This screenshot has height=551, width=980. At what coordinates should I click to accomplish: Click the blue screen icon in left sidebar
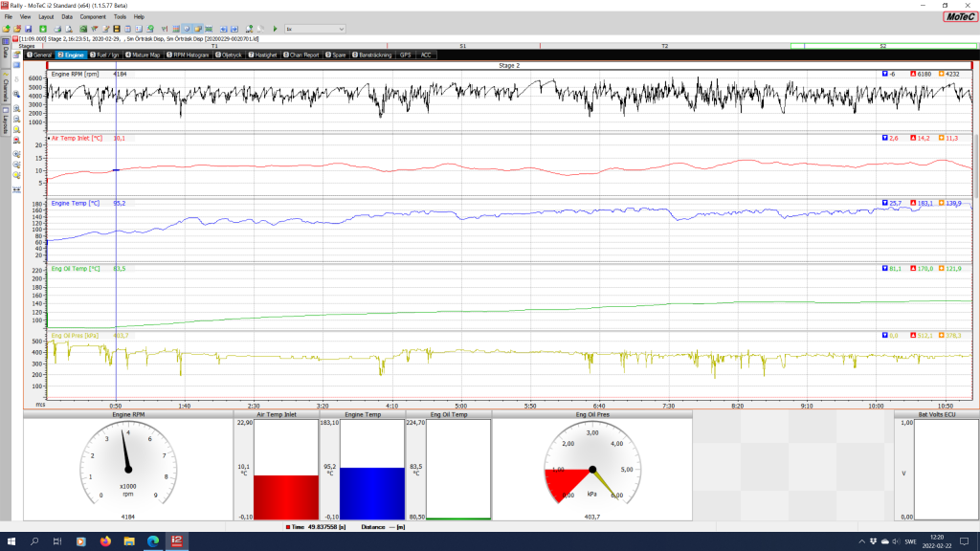click(16, 66)
